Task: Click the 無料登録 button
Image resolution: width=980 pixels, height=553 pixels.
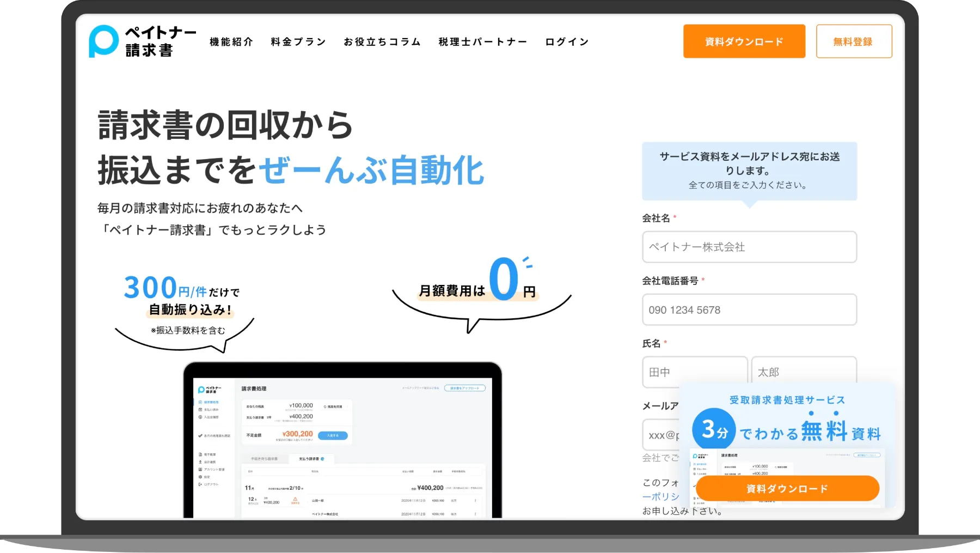Action: pos(854,41)
